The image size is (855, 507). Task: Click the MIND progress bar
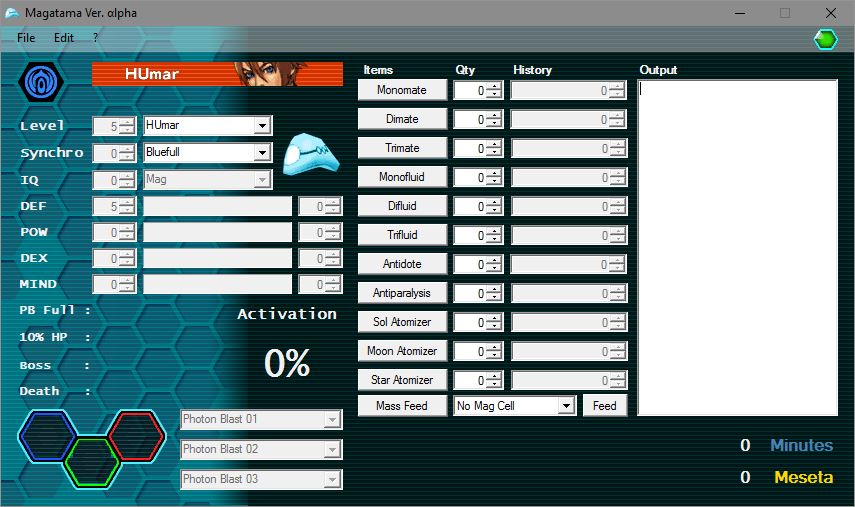coord(218,284)
